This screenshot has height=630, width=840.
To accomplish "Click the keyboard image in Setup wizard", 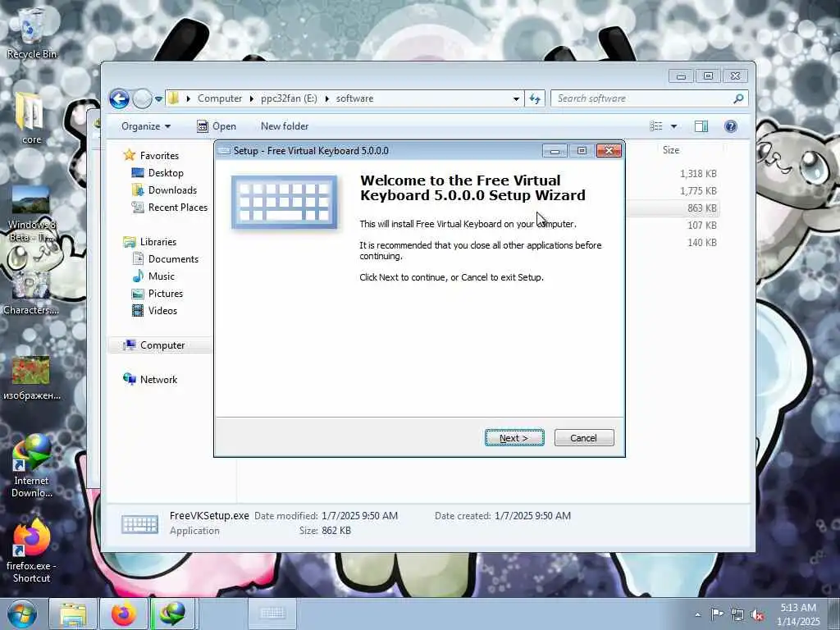I will [x=285, y=202].
